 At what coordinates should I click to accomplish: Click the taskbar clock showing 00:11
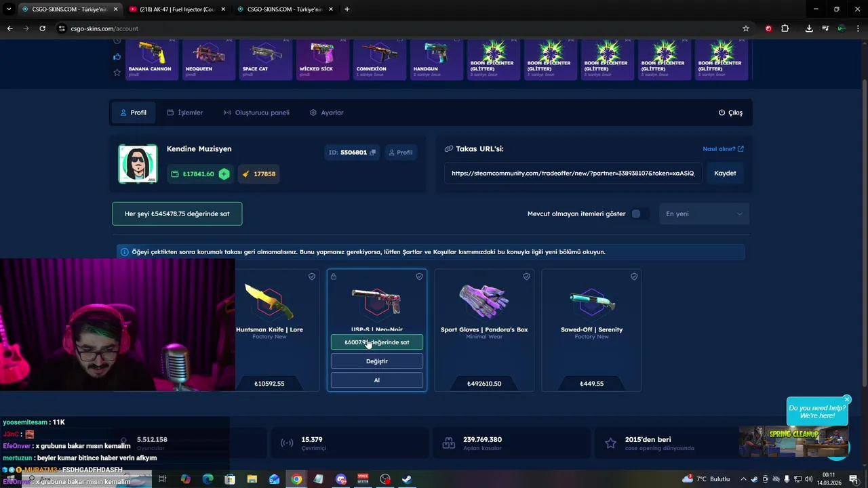pos(829,479)
